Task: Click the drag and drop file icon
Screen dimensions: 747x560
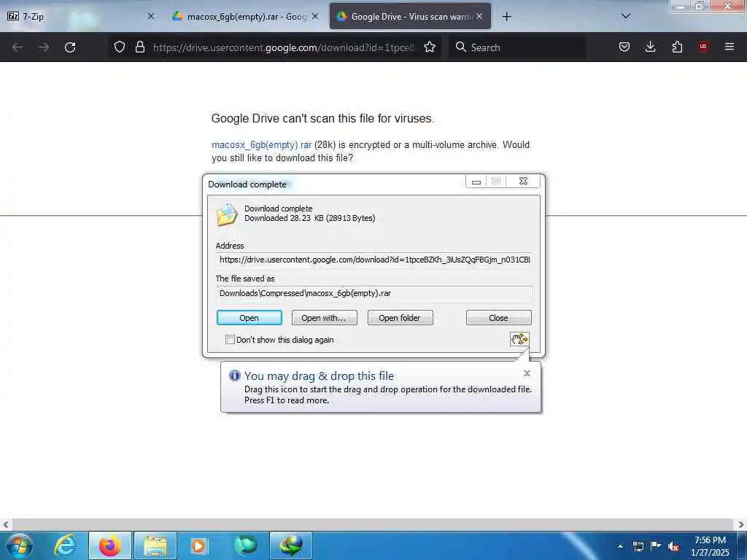Action: 519,339
